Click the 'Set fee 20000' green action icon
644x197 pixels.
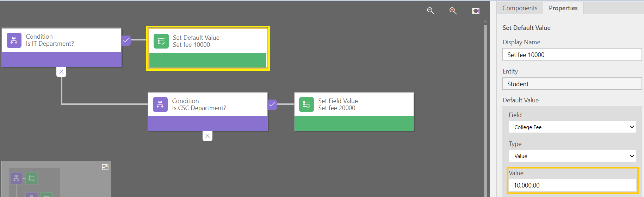306,104
